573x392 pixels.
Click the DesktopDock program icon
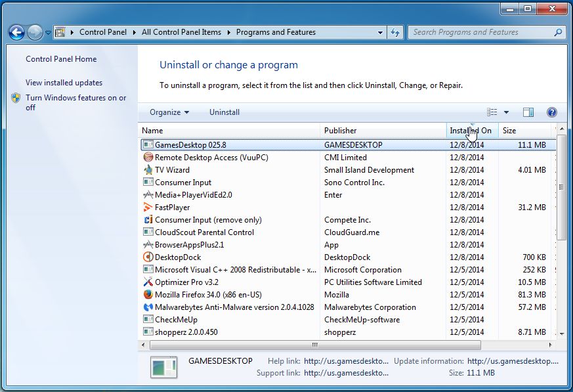click(x=148, y=257)
